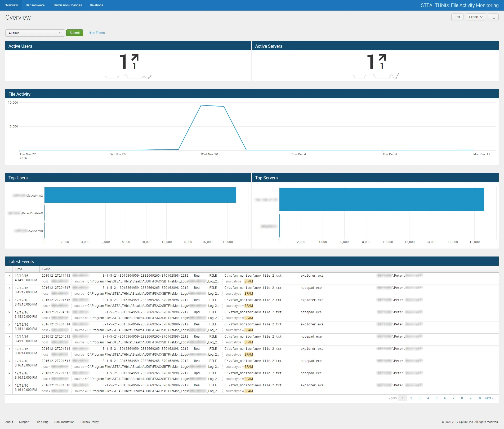Click the Edit button

457,17
